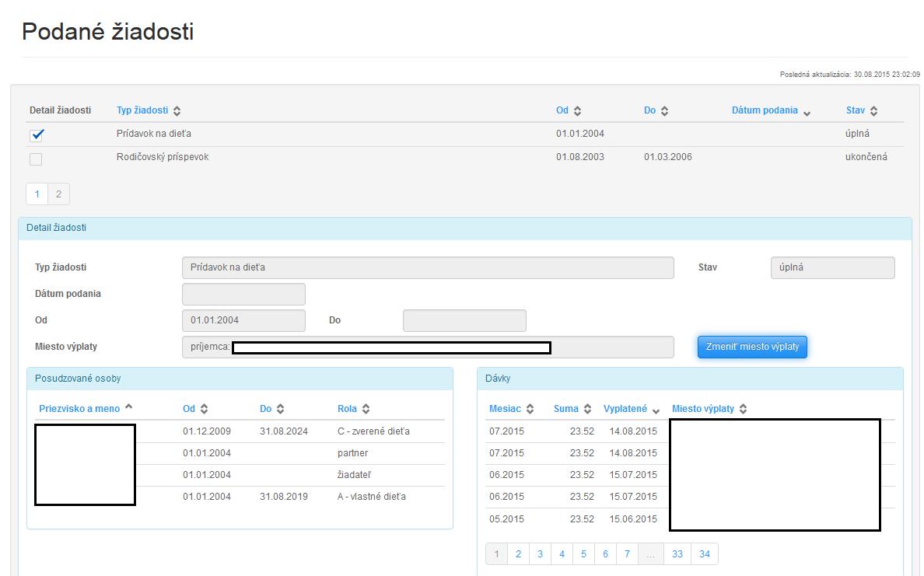Check the Rodičovský príspevok detail checkbox
This screenshot has width=924, height=576.
(36, 159)
